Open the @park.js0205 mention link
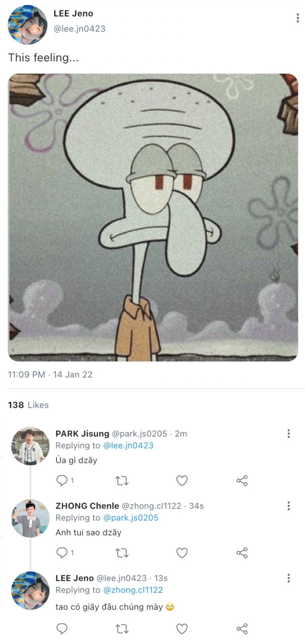Viewport: 305px width, 644px height. click(131, 518)
